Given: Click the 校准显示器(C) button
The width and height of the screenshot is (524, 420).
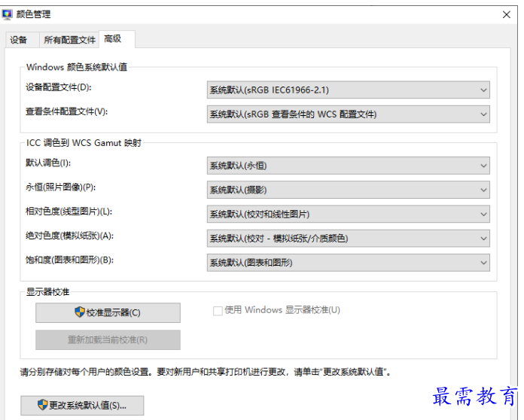Looking at the screenshot, I should [x=108, y=313].
